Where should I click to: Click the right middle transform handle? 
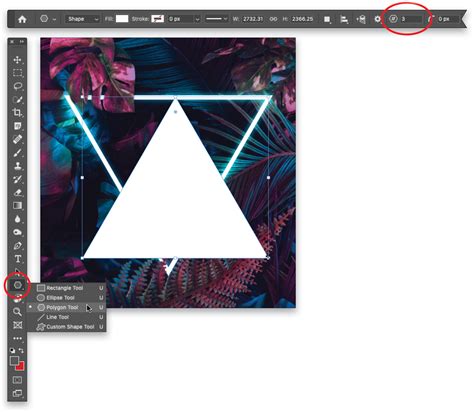click(x=269, y=178)
